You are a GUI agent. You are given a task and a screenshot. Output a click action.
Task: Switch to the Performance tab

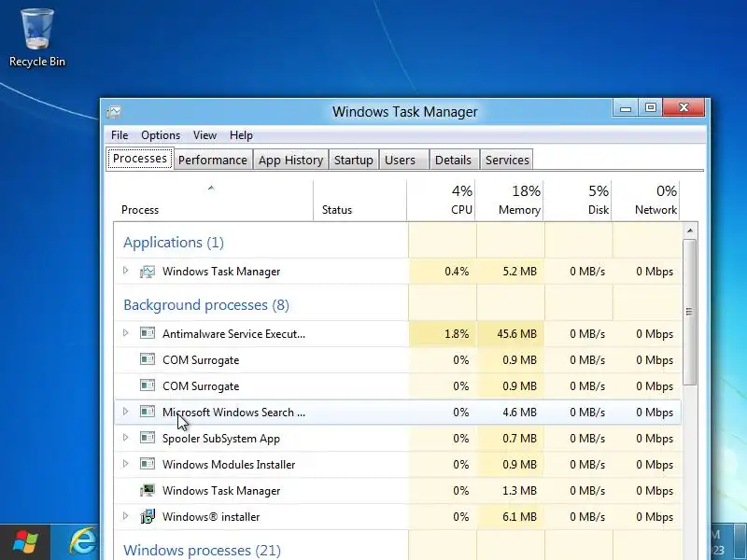click(x=213, y=160)
